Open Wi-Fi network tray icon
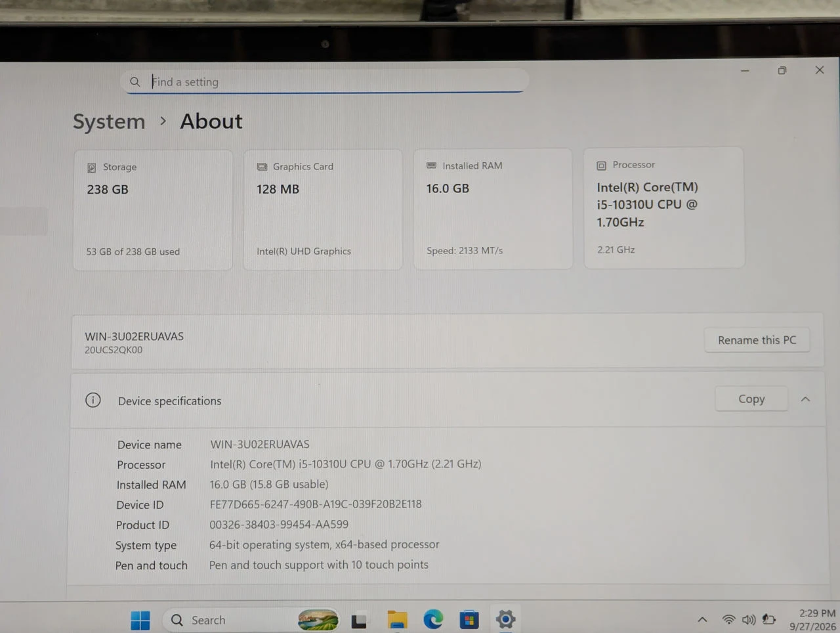The width and height of the screenshot is (840, 633). pyautogui.click(x=728, y=619)
